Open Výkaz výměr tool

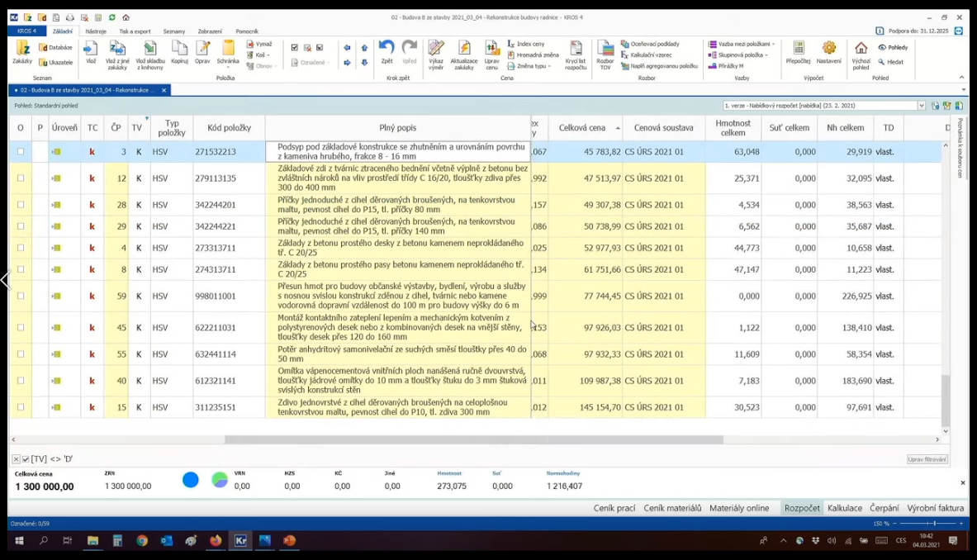point(436,55)
